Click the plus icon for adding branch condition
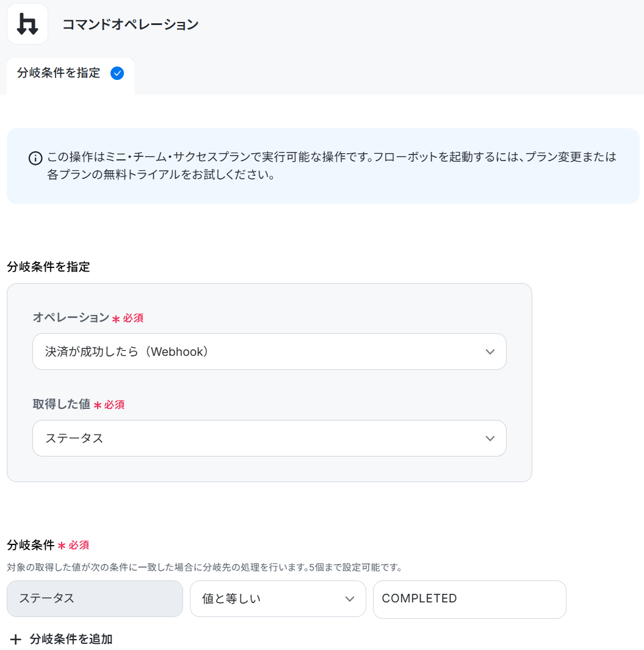 16,639
